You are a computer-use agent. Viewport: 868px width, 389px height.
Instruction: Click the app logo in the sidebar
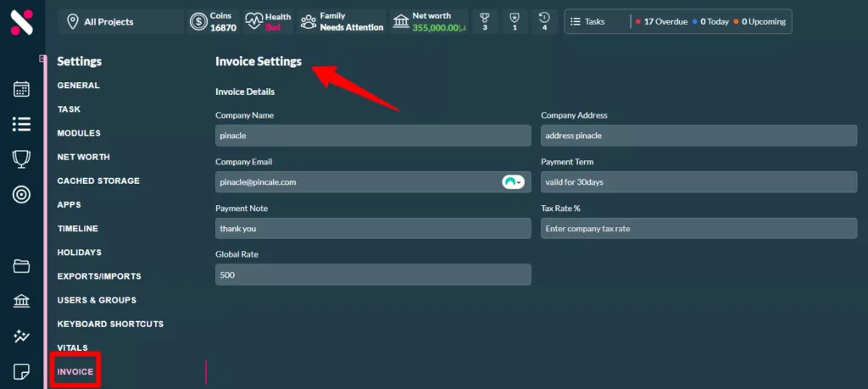[21, 22]
